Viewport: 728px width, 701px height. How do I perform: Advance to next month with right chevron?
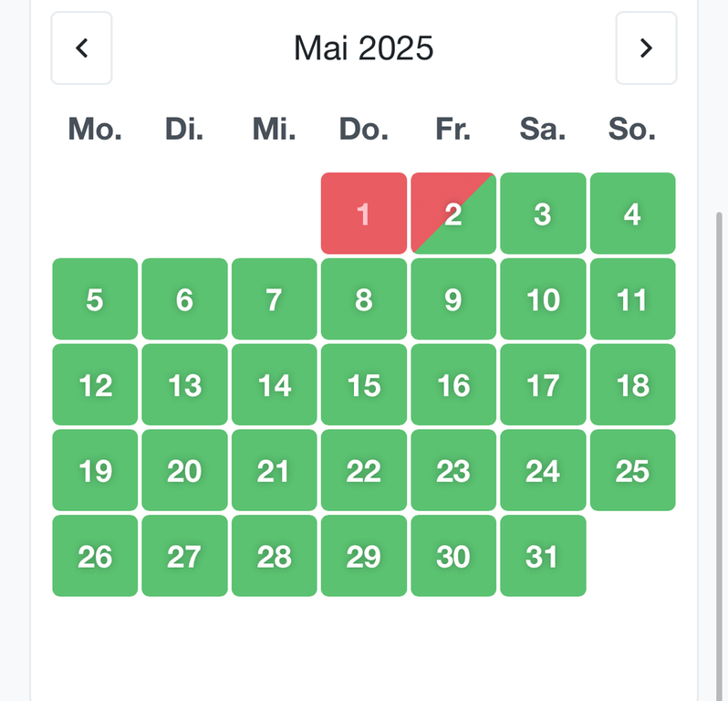(x=646, y=48)
